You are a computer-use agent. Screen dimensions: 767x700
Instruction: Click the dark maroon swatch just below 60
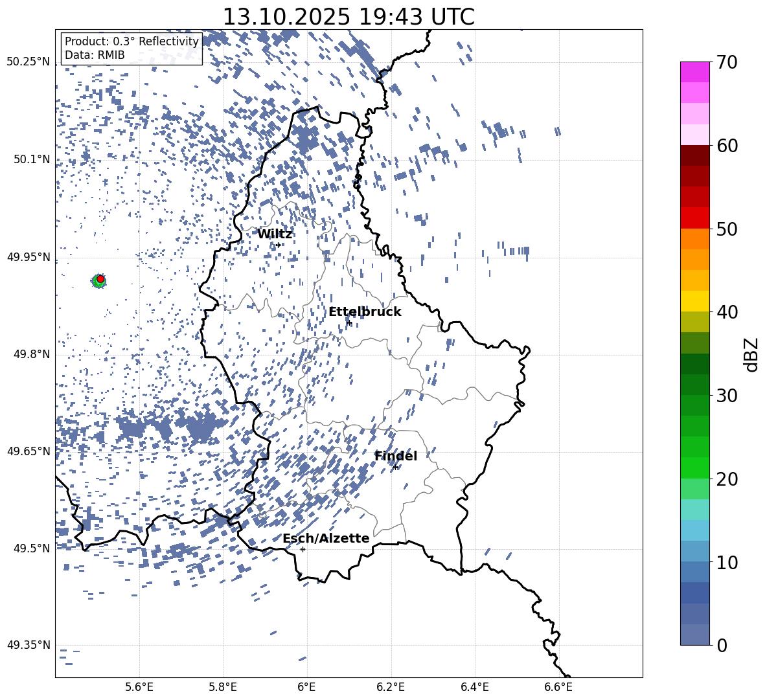point(695,155)
